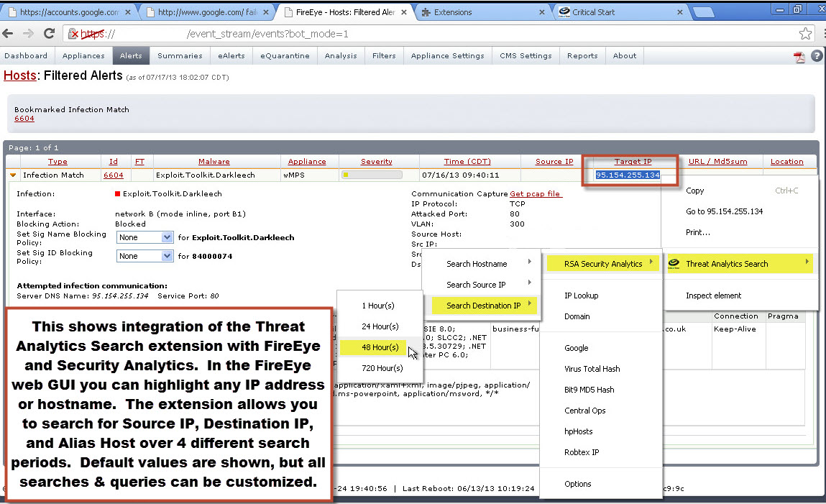Open the Alerts nav tab

tap(131, 55)
